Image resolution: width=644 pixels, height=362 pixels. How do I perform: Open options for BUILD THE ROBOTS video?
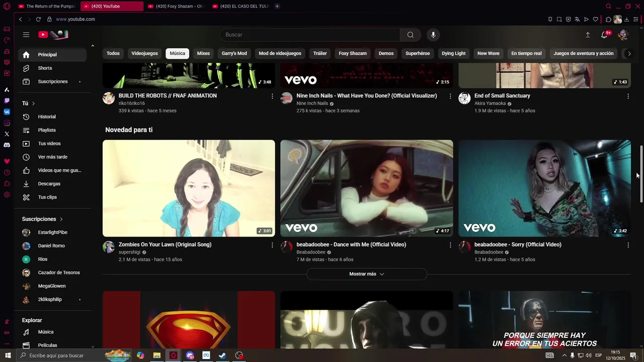point(272,96)
